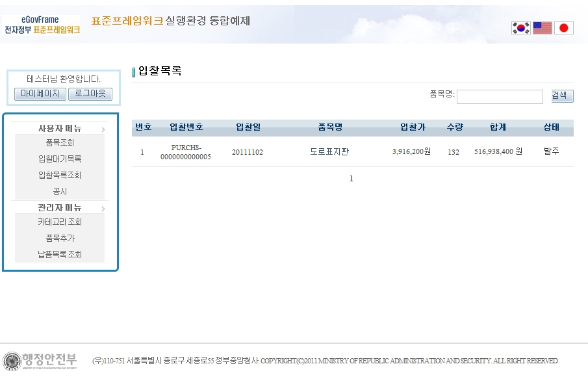Expand the 관리자 메뉴 arrow
Screen dimensions: 588x377
[103, 209]
